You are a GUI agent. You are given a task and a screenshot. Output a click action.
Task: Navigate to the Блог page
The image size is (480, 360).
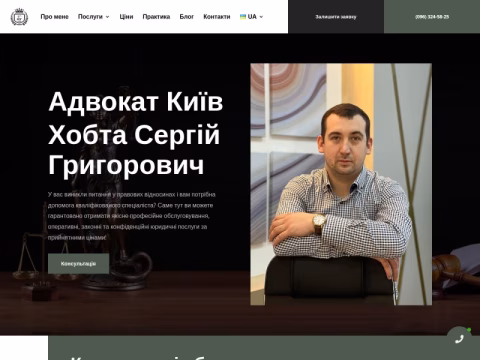tap(187, 17)
